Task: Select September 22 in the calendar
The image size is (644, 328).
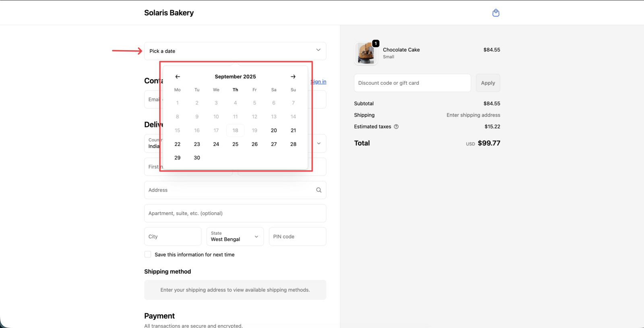Action: [178, 144]
